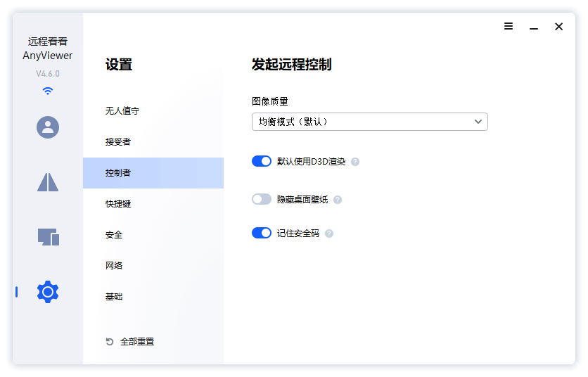Expand the 图像质量 dropdown

click(369, 122)
